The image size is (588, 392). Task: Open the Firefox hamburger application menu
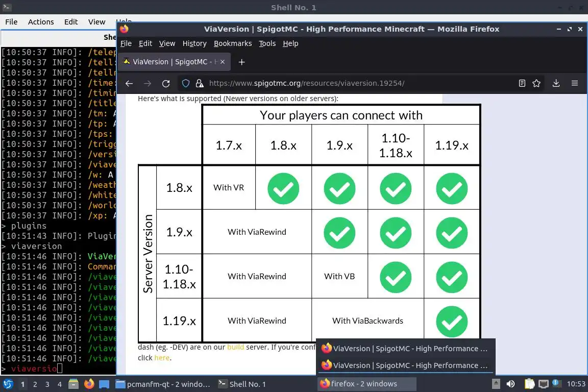575,83
